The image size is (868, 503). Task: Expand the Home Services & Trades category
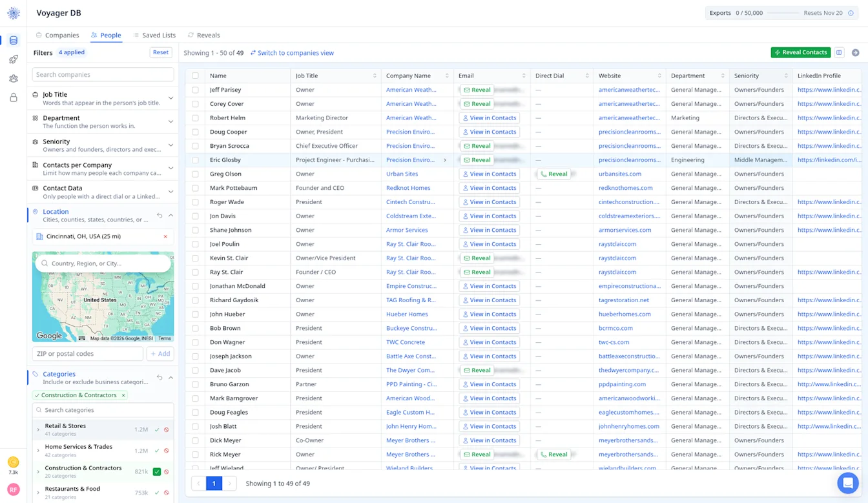pos(38,451)
